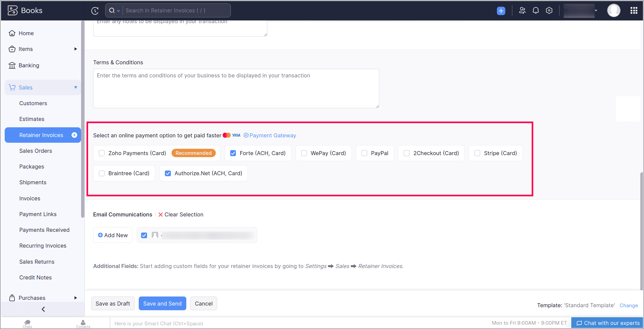This screenshot has width=644, height=329.
Task: Change the invoice template
Action: pyautogui.click(x=629, y=305)
